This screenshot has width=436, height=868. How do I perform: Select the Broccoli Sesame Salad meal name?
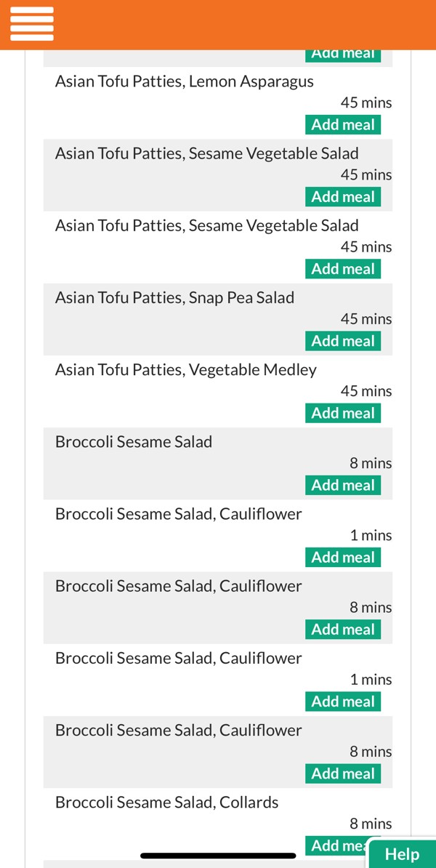[133, 441]
